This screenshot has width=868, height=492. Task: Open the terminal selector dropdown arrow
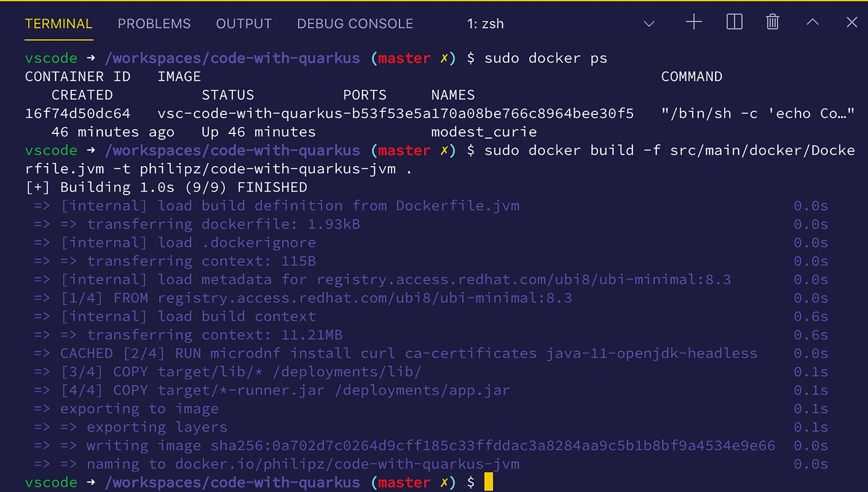[649, 23]
